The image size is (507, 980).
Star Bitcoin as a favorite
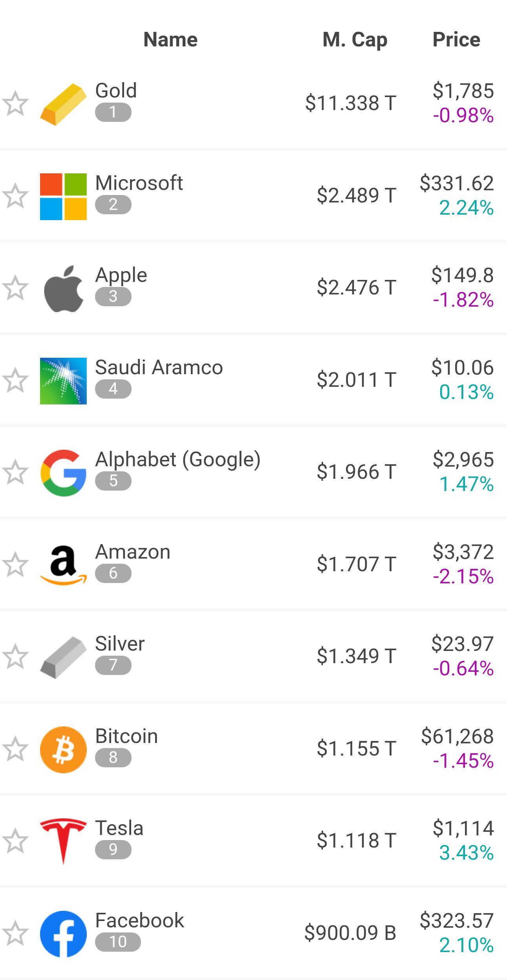pos(15,749)
